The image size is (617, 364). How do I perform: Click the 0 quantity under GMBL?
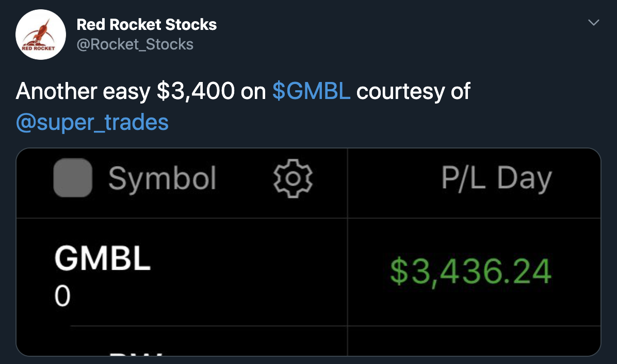click(62, 297)
